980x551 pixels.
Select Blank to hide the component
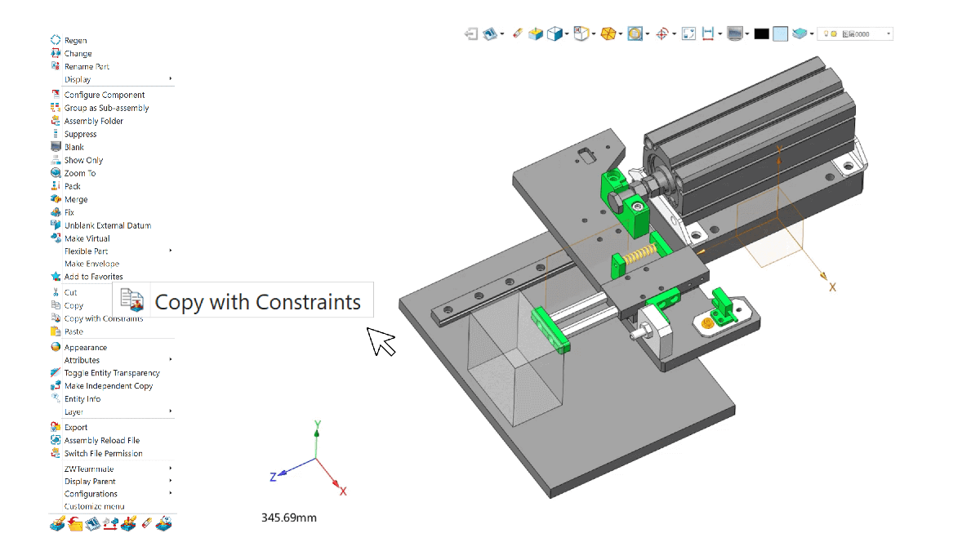(x=74, y=147)
